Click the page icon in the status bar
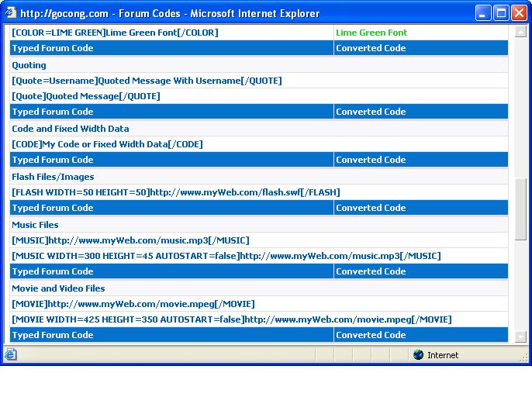The image size is (532, 397). pyautogui.click(x=10, y=355)
